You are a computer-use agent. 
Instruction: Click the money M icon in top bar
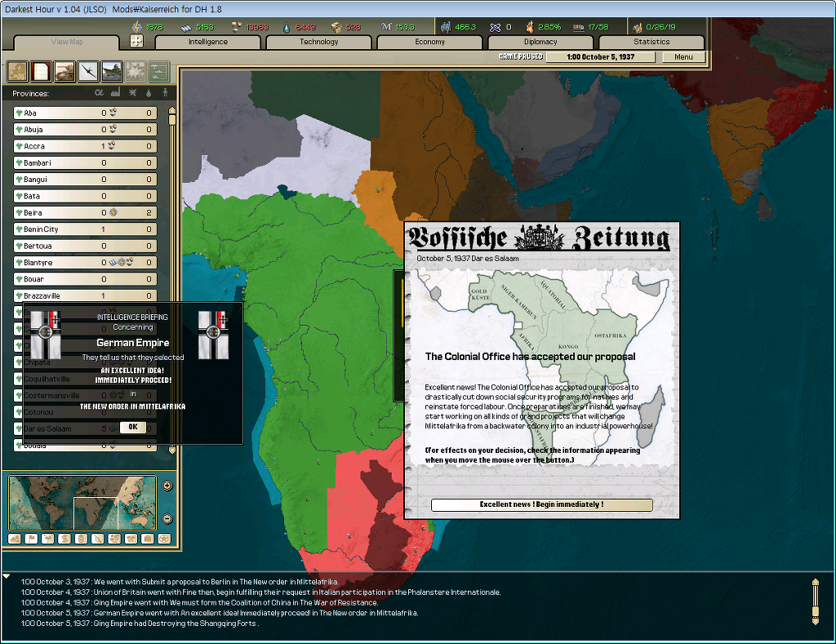(386, 27)
